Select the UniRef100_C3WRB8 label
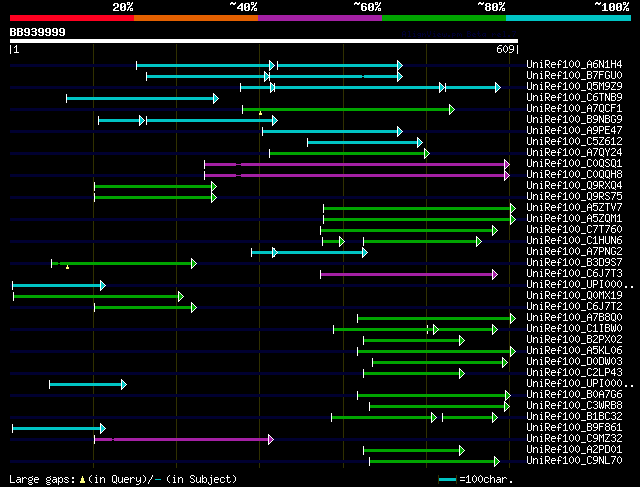640x487 pixels. [x=574, y=406]
